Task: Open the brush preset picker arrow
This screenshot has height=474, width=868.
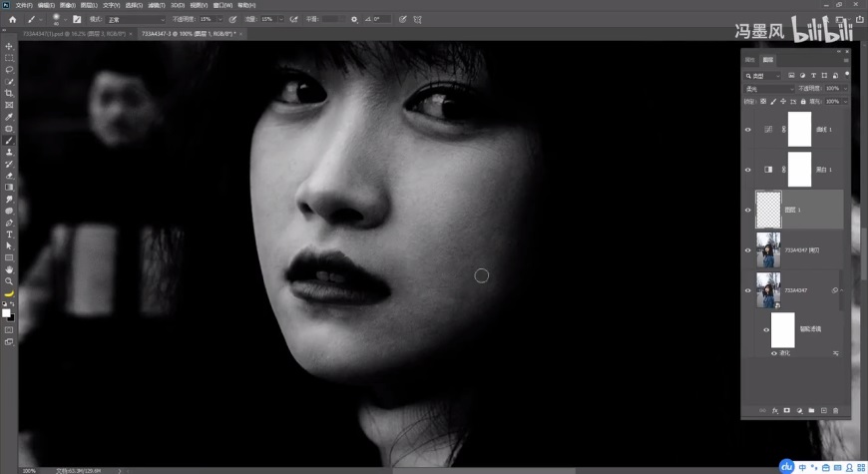Action: (65, 19)
